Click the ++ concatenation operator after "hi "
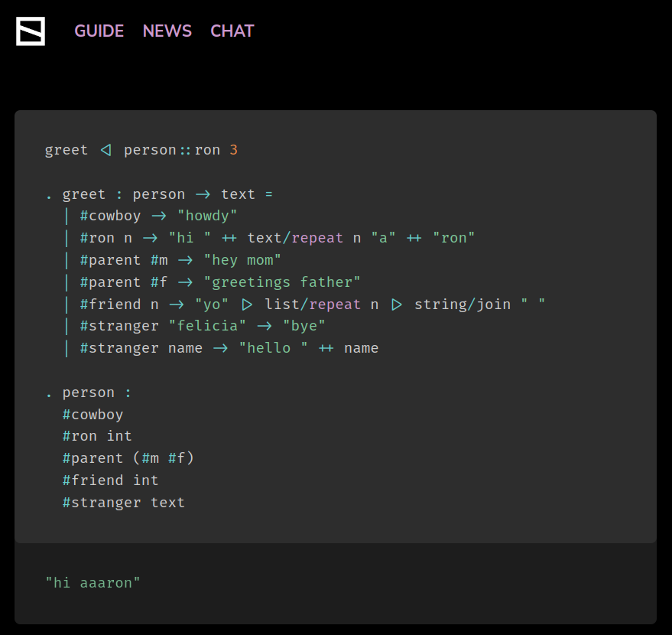This screenshot has height=635, width=672. tap(229, 237)
